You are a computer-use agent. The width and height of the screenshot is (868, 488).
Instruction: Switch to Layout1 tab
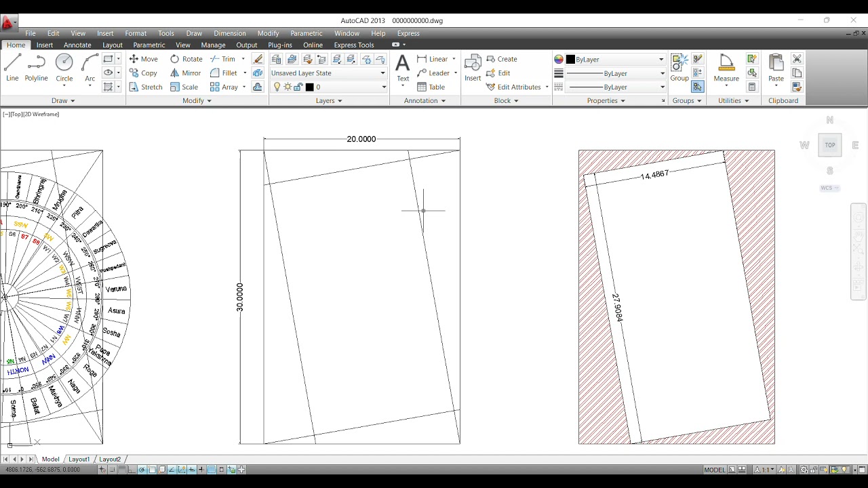click(x=79, y=459)
